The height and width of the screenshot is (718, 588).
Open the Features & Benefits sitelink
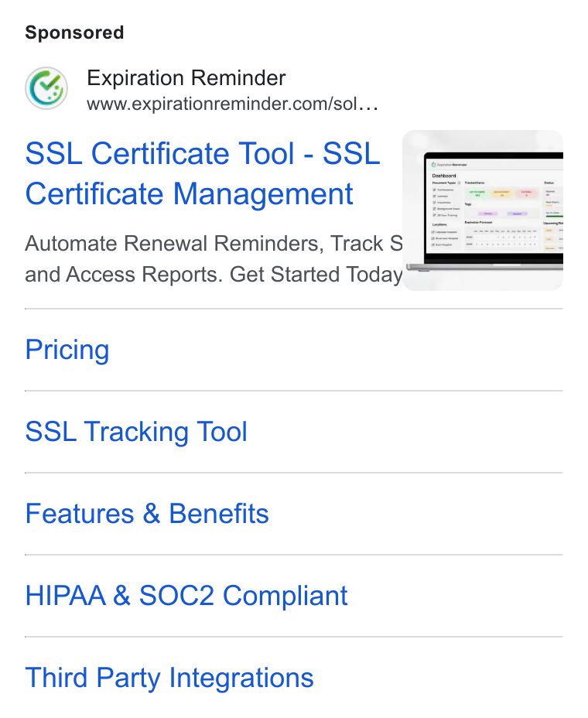pyautogui.click(x=147, y=514)
